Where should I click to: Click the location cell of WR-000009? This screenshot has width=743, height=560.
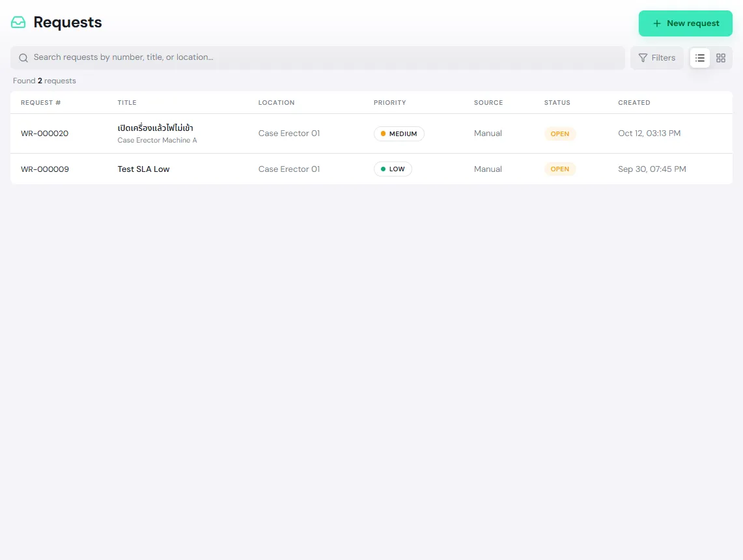pyautogui.click(x=289, y=169)
